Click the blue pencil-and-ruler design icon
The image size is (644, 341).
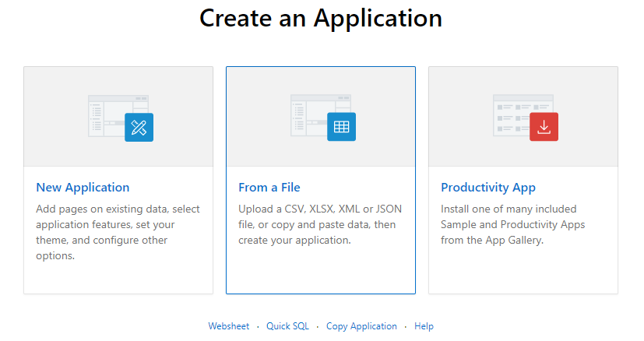139,128
